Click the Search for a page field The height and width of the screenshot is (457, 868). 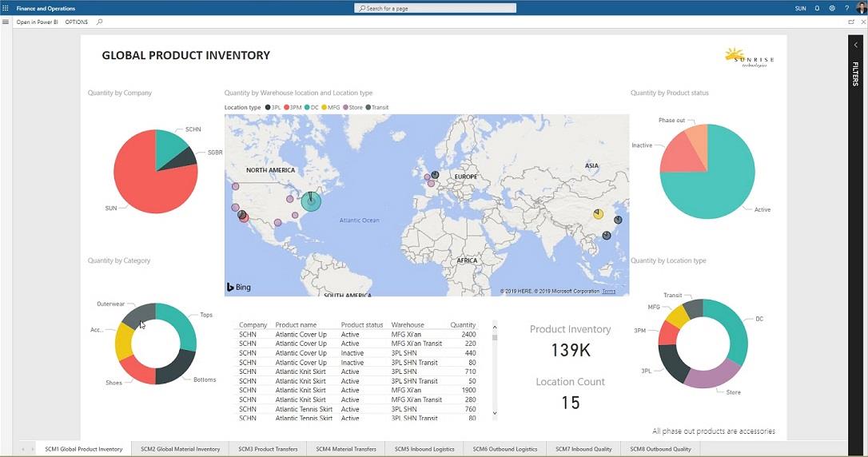[x=435, y=8]
